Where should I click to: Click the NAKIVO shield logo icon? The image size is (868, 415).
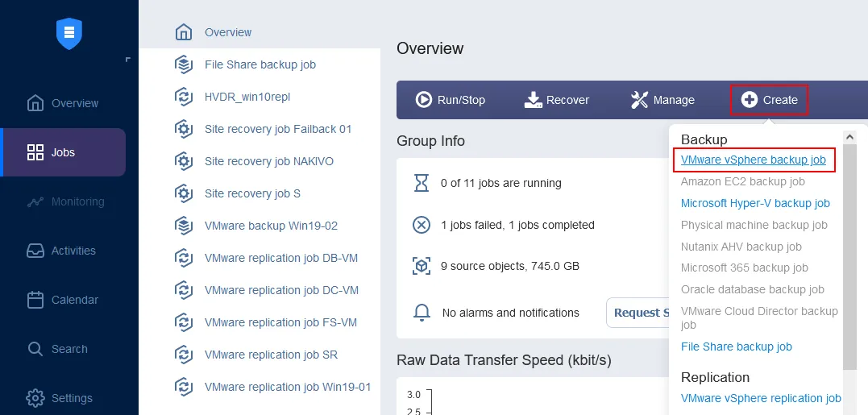[69, 33]
